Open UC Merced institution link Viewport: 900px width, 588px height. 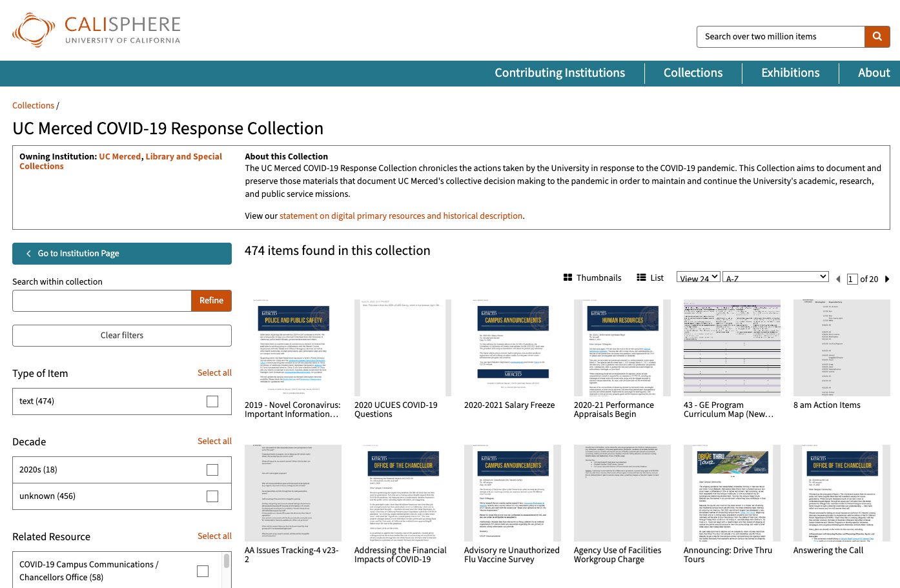pos(119,156)
